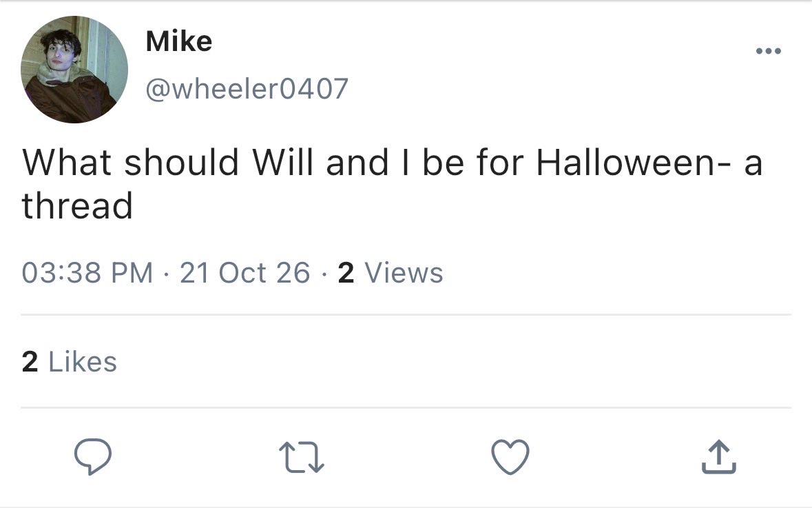View Mike's profile picture
Screen dimensions: 812x508
coord(74,70)
